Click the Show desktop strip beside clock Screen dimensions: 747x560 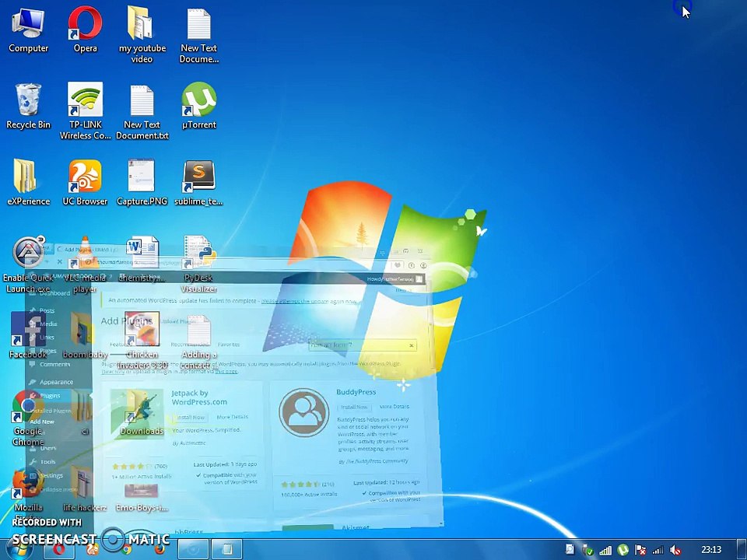tap(742, 550)
